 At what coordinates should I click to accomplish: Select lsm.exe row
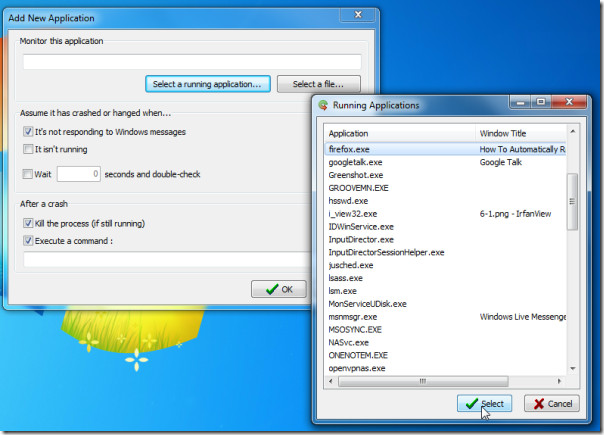point(445,291)
